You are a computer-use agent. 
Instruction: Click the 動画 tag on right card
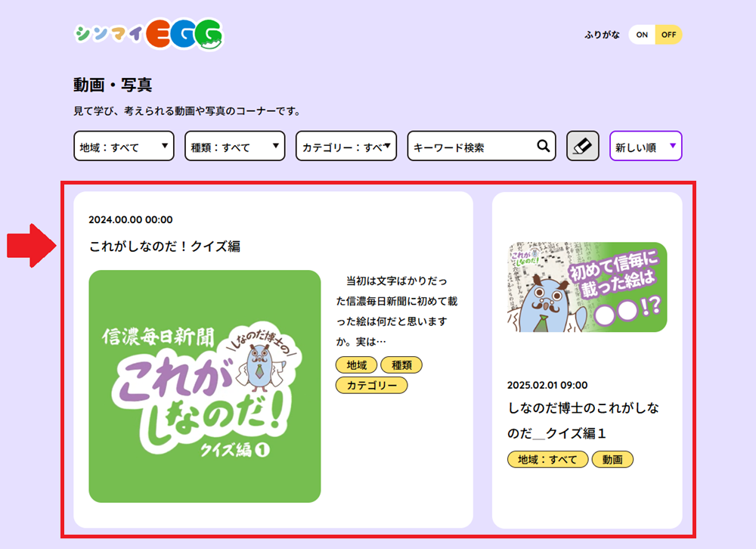click(x=612, y=460)
